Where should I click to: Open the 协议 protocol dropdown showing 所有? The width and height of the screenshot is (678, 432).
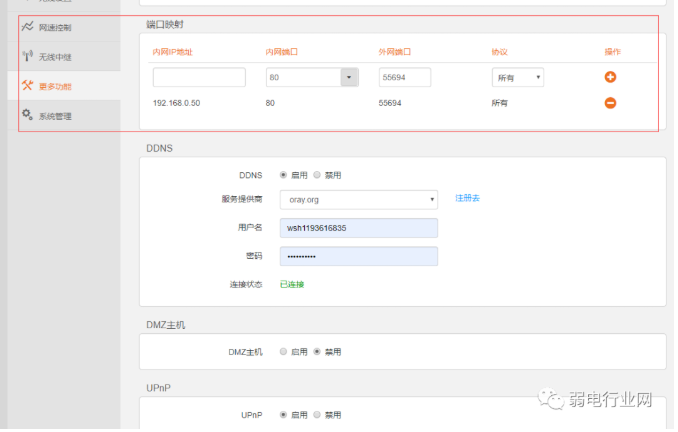517,77
